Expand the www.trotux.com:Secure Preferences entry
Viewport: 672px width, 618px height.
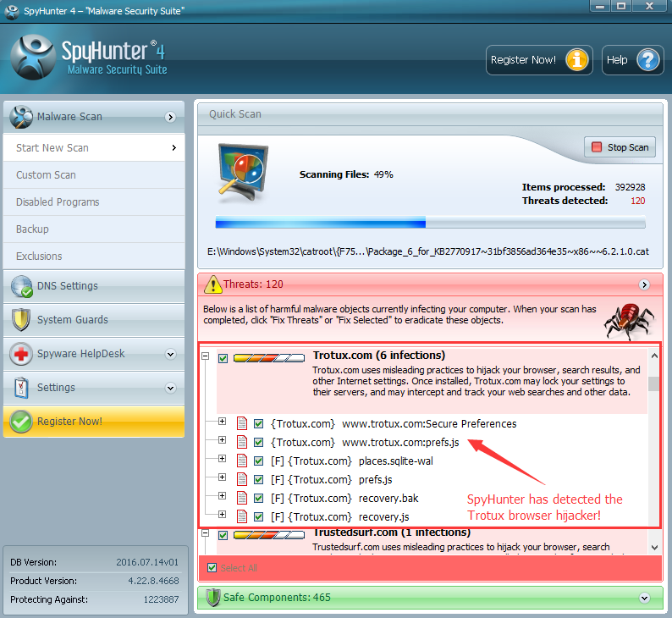[223, 422]
